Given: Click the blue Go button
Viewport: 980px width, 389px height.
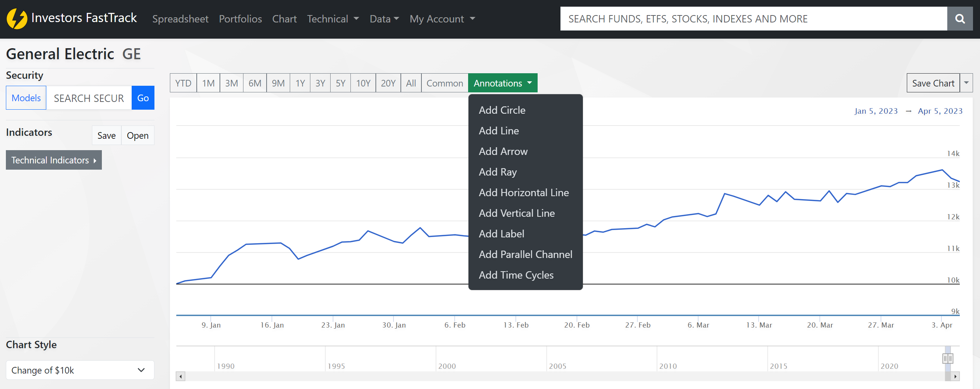Looking at the screenshot, I should 143,98.
